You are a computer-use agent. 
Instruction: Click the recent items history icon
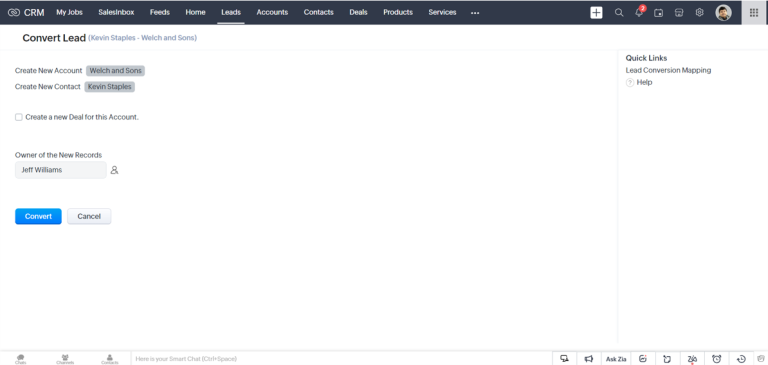741,359
